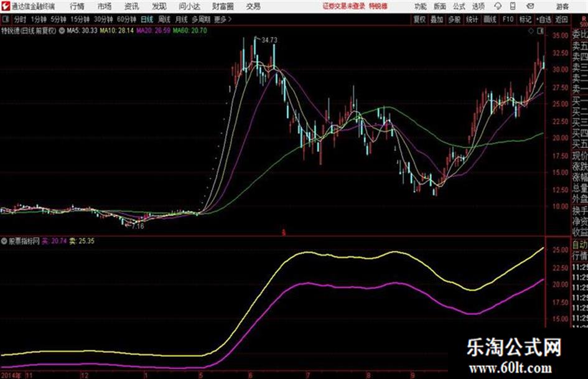
Task: Click the mobile phone icon
Action: (x=513, y=6)
